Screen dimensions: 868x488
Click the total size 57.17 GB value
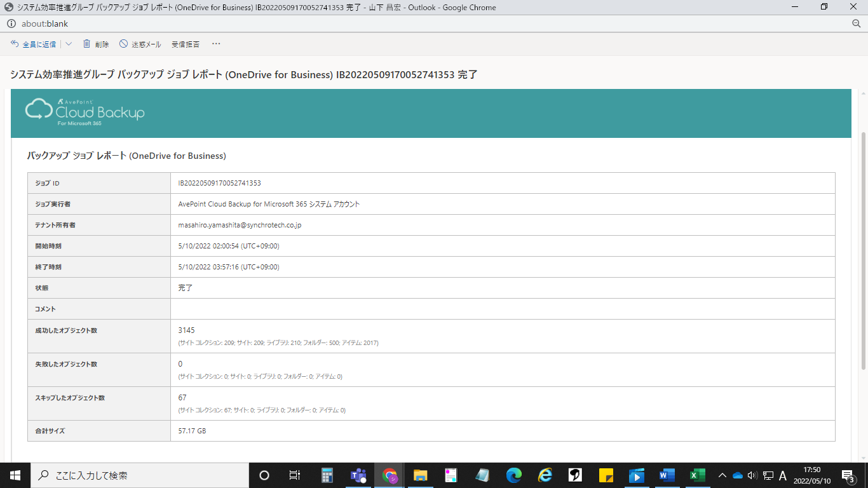coord(192,431)
